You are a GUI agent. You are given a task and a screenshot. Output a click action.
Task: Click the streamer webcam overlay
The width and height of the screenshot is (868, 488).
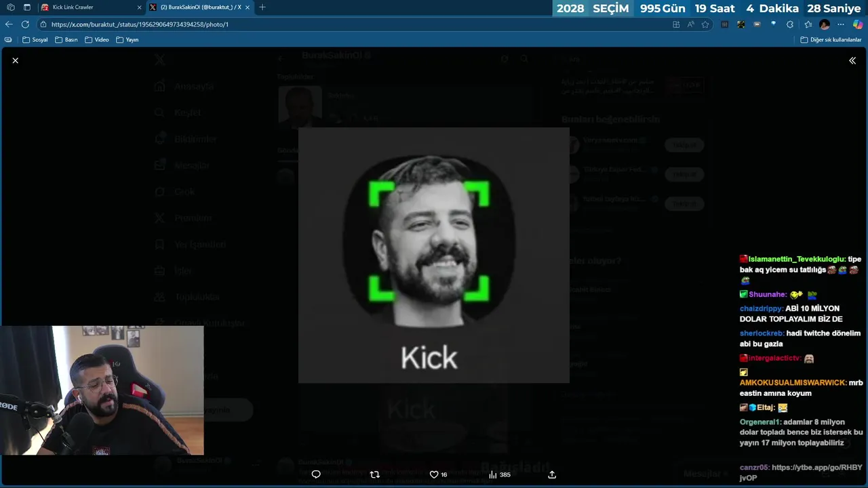tap(102, 390)
